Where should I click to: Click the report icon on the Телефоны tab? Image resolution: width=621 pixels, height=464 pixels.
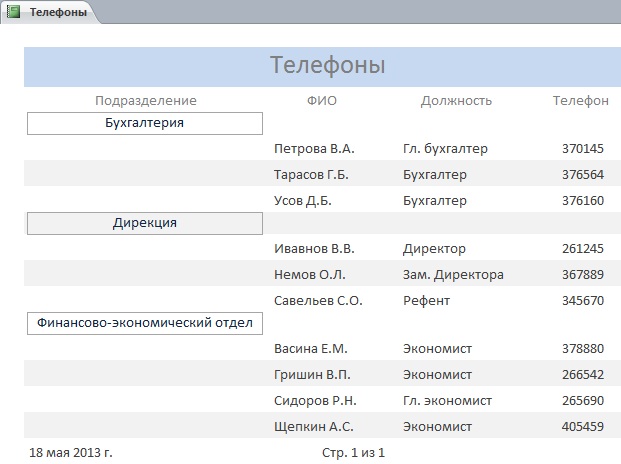point(13,11)
